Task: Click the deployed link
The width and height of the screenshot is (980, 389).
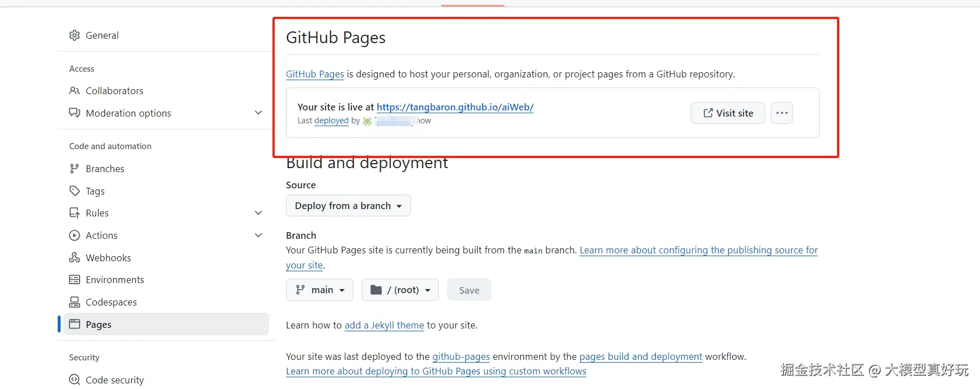Action: pos(331,121)
